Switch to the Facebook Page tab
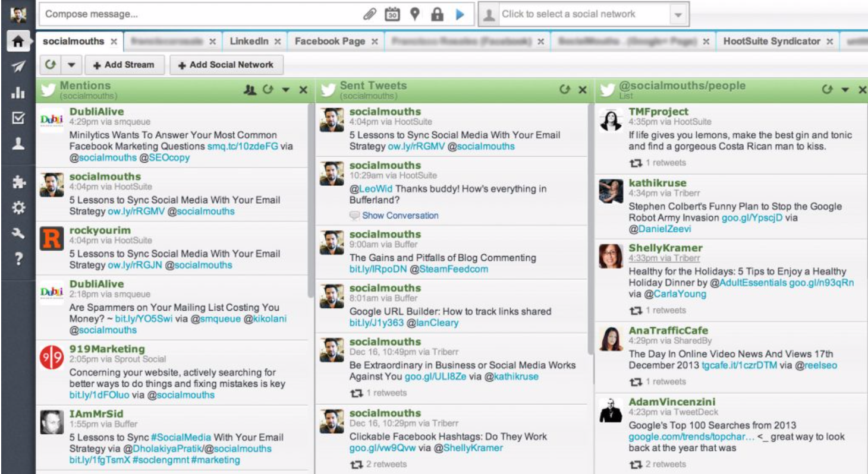The width and height of the screenshot is (868, 474). 330,42
